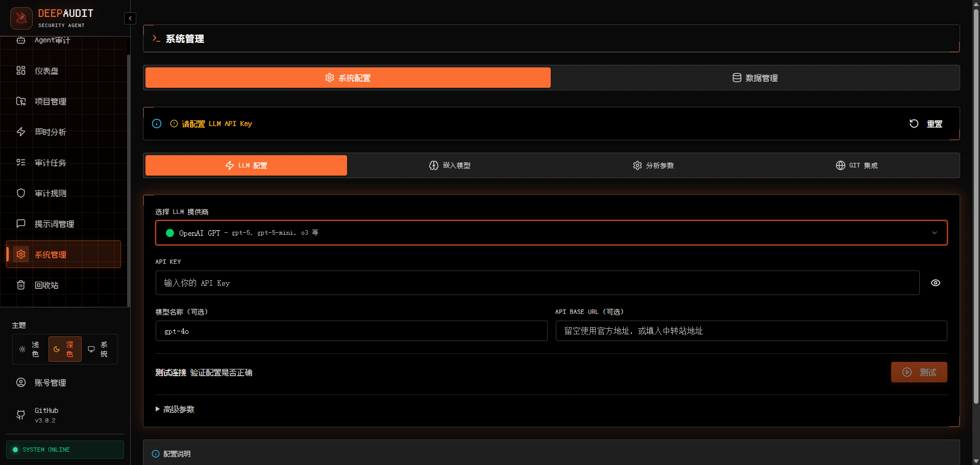Switch to the data management (数据管理) tab
Viewport: 980px width, 465px height.
pyautogui.click(x=755, y=78)
